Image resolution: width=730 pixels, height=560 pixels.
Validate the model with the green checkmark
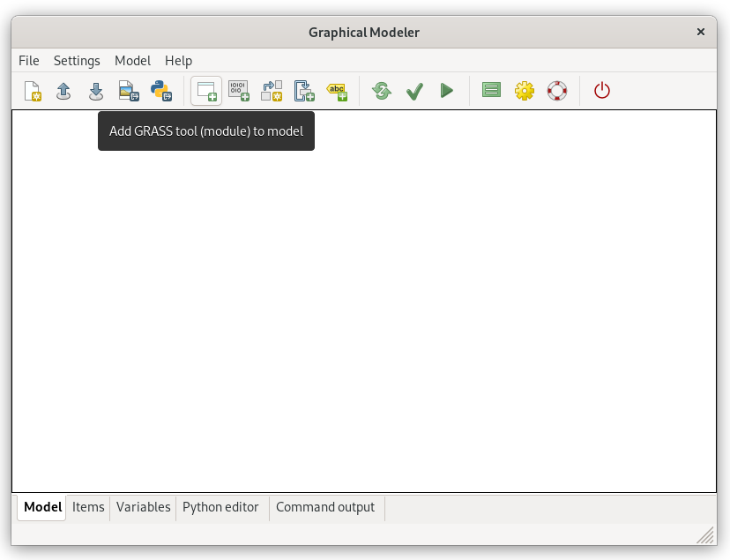click(x=414, y=91)
